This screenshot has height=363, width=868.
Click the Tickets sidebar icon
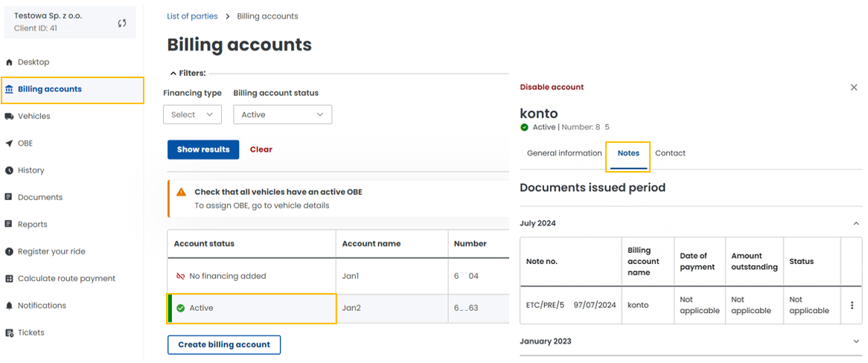(x=9, y=333)
